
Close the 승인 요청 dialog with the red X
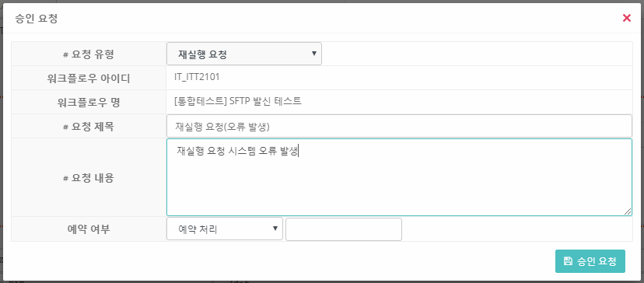click(626, 18)
